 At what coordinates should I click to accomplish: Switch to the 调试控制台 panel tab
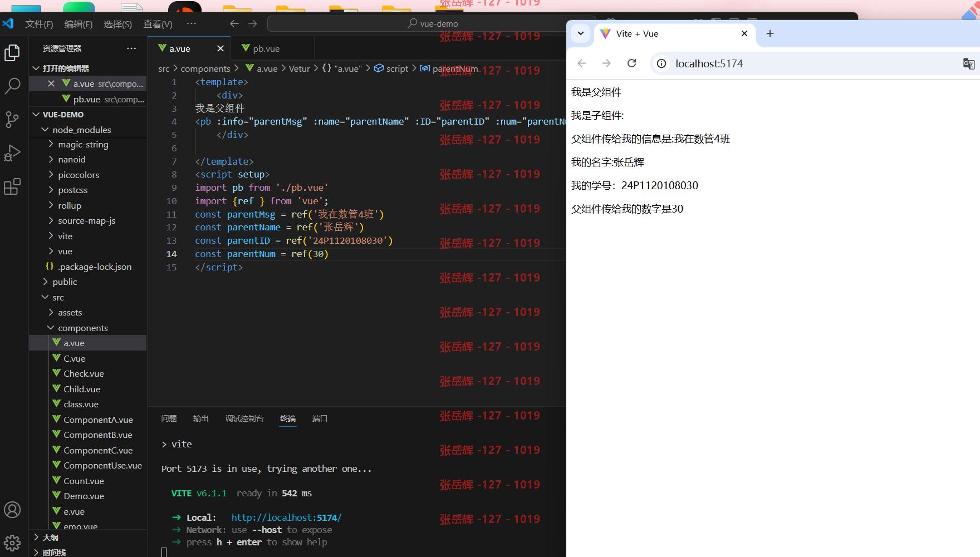pyautogui.click(x=244, y=418)
